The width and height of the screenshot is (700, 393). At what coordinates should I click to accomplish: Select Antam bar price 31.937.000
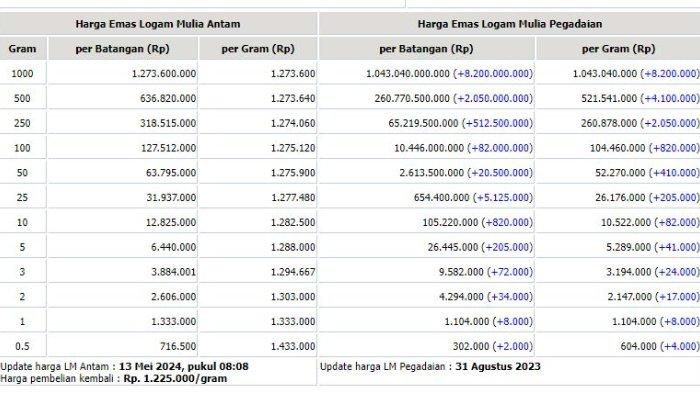[171, 197]
